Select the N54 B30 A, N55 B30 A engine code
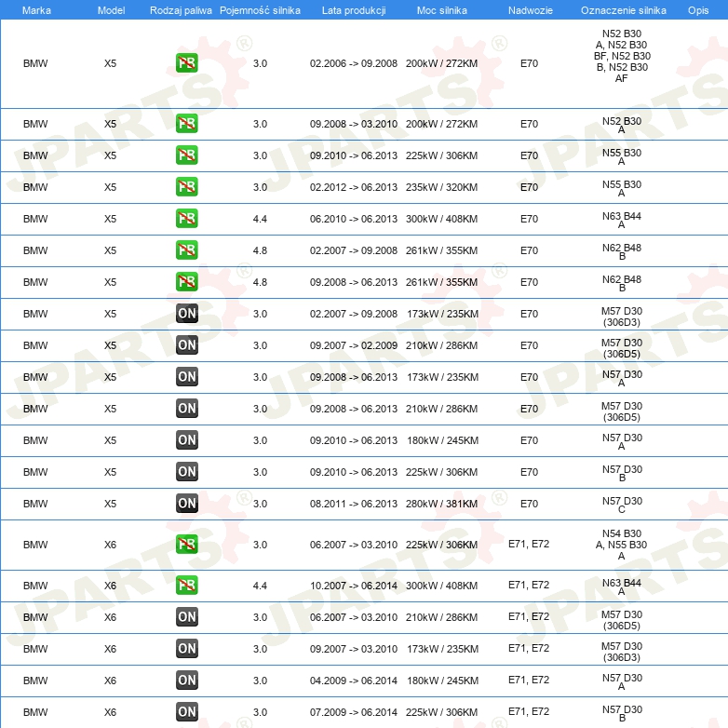 [621, 545]
